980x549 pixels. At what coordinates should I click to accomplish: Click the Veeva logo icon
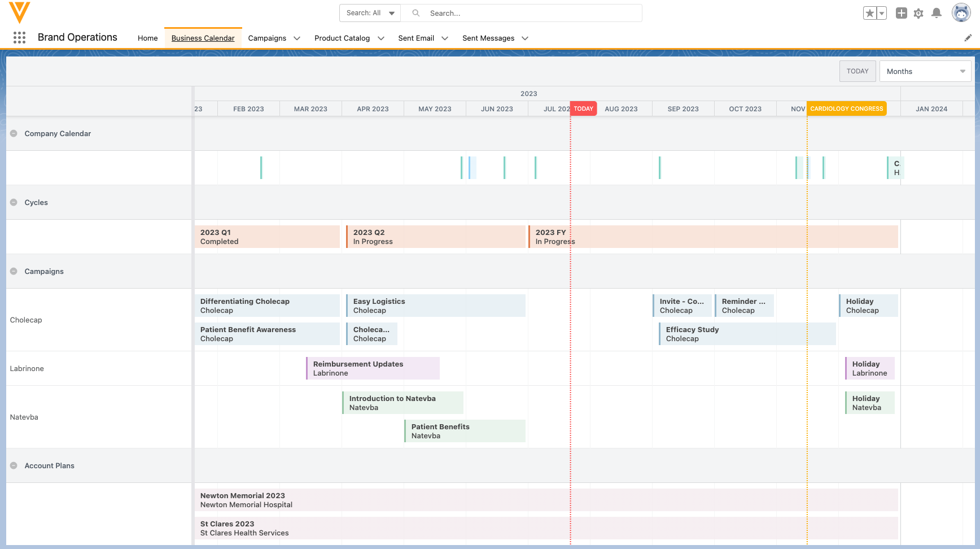coord(19,12)
